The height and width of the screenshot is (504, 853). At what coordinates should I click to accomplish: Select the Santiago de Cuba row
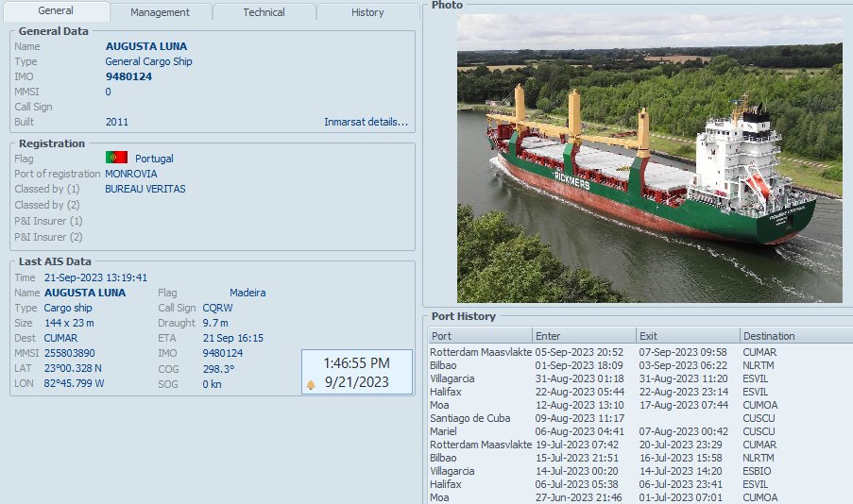tap(640, 418)
